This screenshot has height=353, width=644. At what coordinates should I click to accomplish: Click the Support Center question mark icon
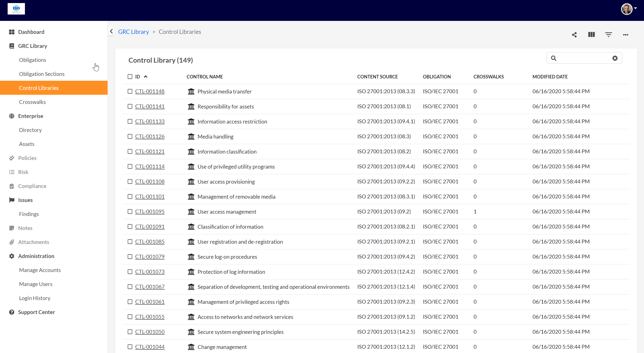click(x=12, y=312)
